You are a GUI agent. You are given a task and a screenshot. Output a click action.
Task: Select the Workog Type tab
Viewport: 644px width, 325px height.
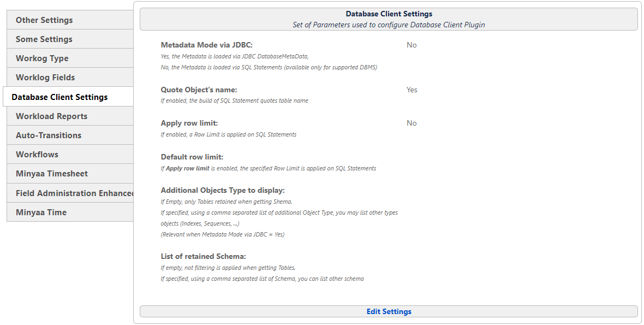click(x=42, y=58)
